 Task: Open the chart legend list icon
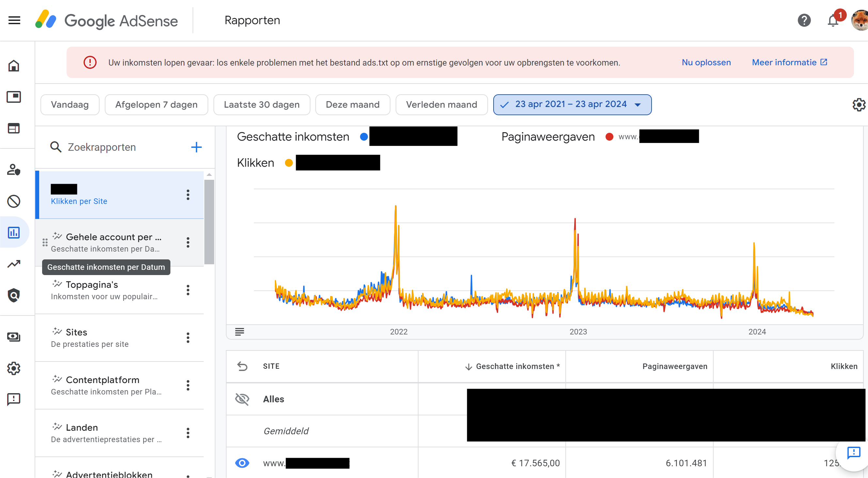click(x=240, y=332)
